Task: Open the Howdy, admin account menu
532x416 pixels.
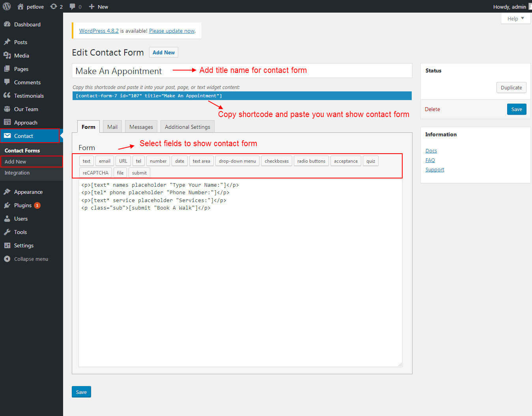Action: [x=512, y=7]
